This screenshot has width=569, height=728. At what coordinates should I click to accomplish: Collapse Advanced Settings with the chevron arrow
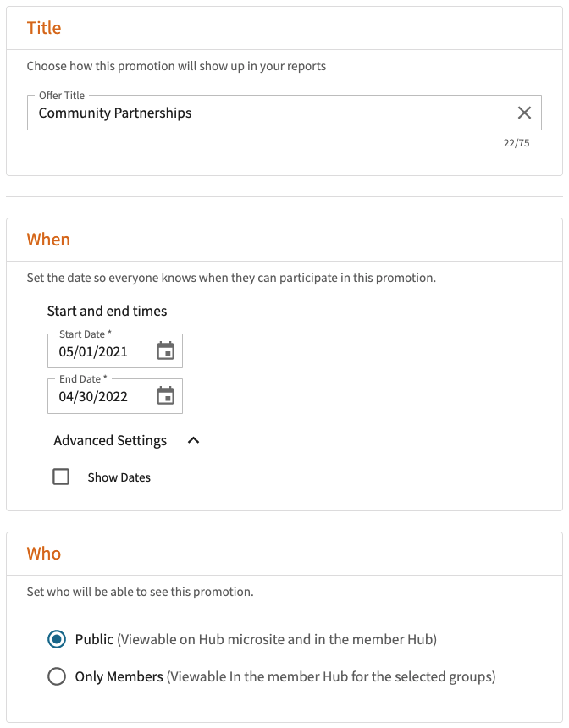pos(193,440)
